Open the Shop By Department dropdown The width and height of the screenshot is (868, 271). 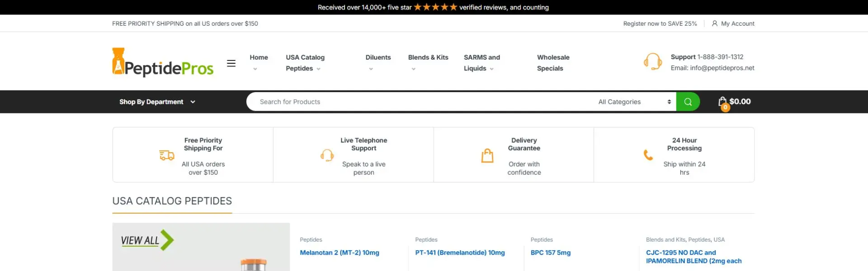pos(157,102)
